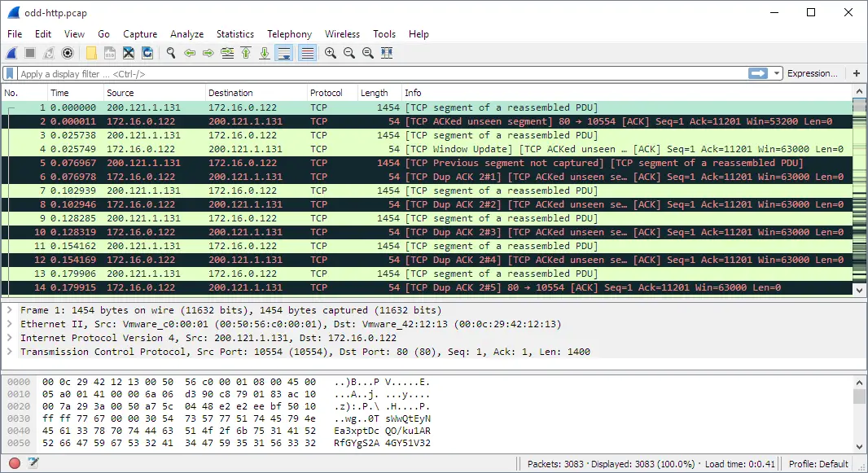Expand the Ethernet II details row
Viewport: 868px width, 473px height.
click(x=9, y=324)
